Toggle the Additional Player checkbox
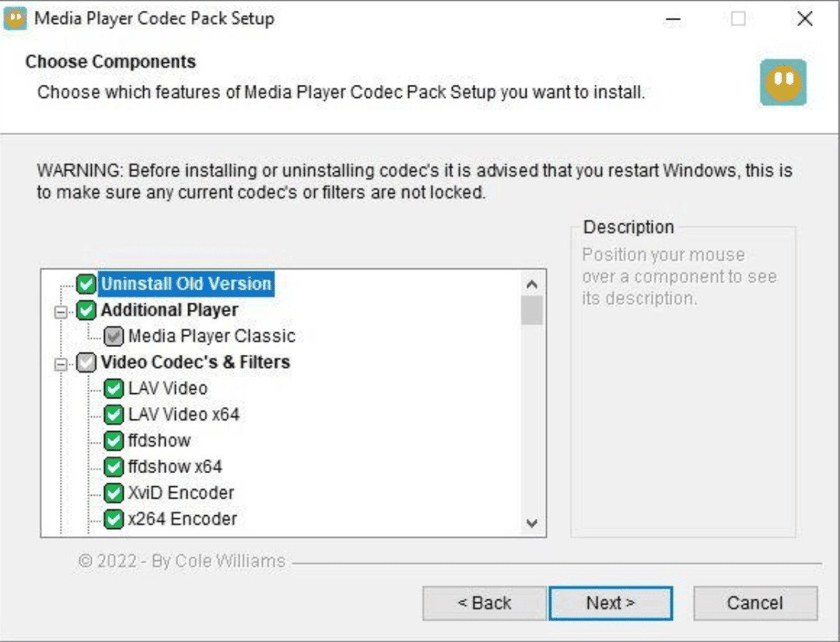840x642 pixels. (x=86, y=310)
